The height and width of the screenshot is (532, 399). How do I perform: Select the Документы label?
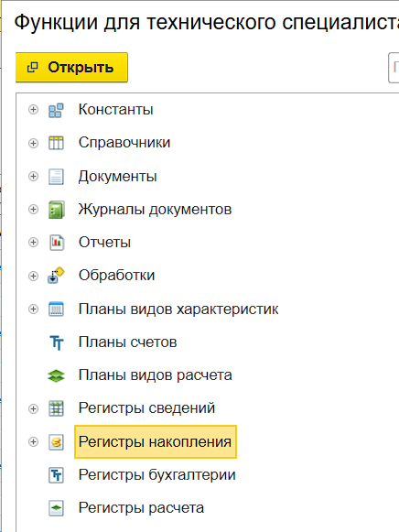pos(118,177)
